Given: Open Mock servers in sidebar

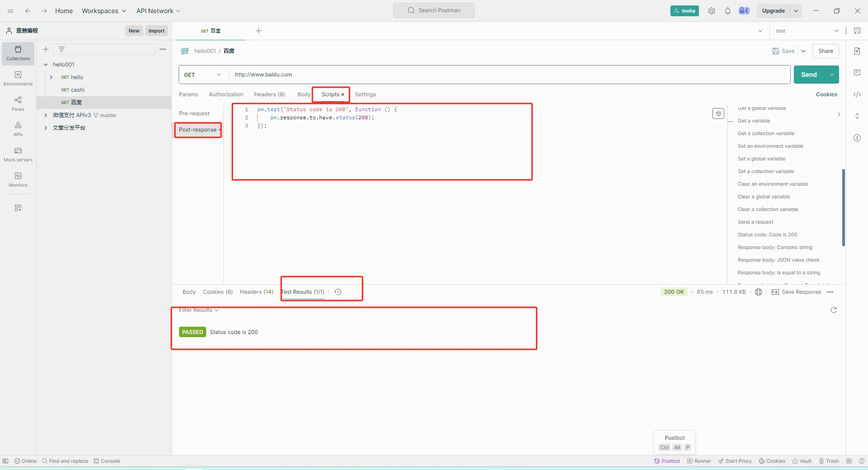Looking at the screenshot, I should [18, 155].
